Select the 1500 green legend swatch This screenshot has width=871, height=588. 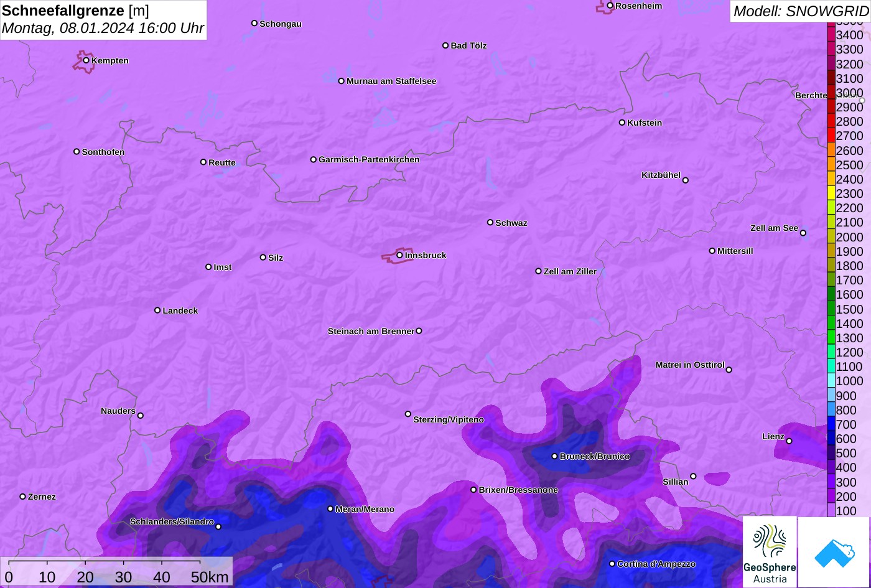point(831,308)
